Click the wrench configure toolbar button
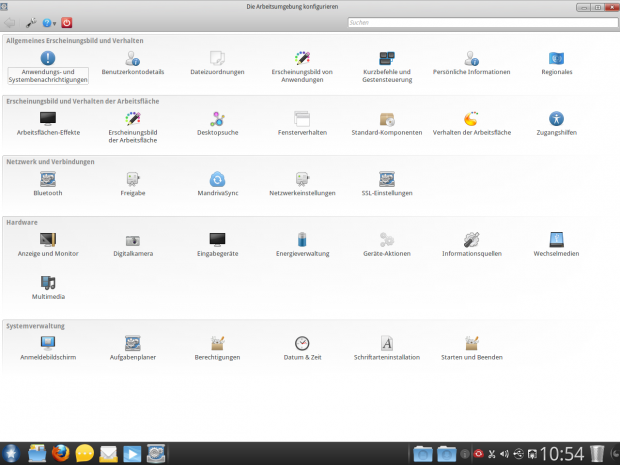Image resolution: width=620 pixels, height=465 pixels. [31, 23]
